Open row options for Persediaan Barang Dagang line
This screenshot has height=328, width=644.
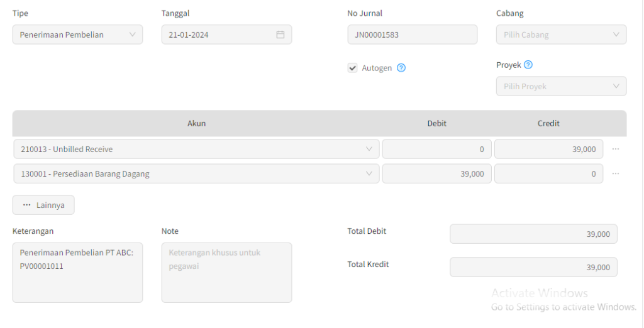[616, 174]
